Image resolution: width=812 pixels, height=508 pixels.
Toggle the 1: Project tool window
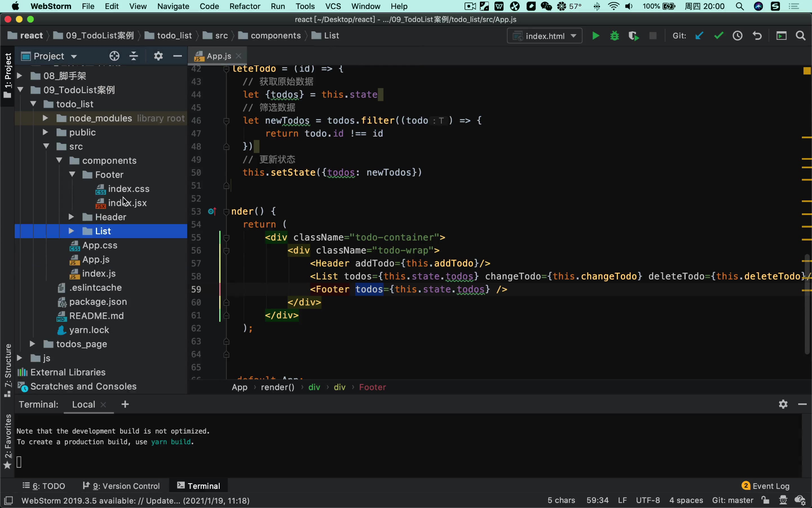click(7, 76)
